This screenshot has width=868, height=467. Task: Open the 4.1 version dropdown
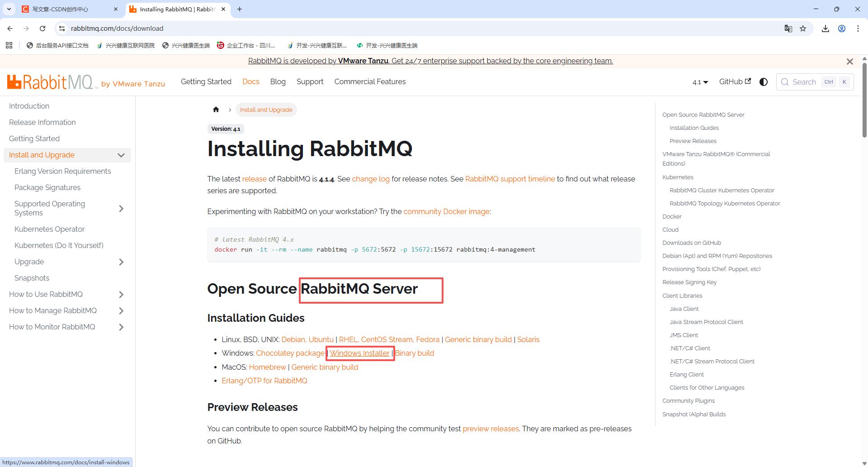pyautogui.click(x=700, y=82)
